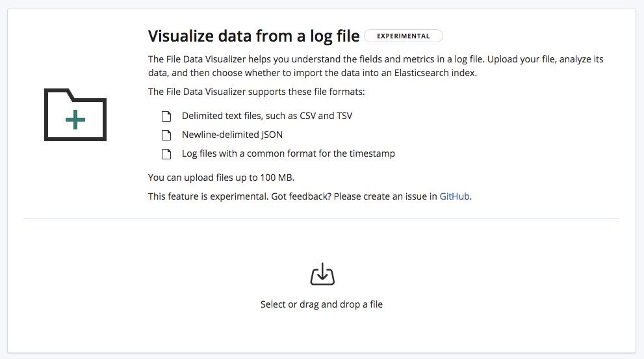Click the 'Visualize data from a log file' heading
This screenshot has width=644, height=359.
(x=254, y=36)
